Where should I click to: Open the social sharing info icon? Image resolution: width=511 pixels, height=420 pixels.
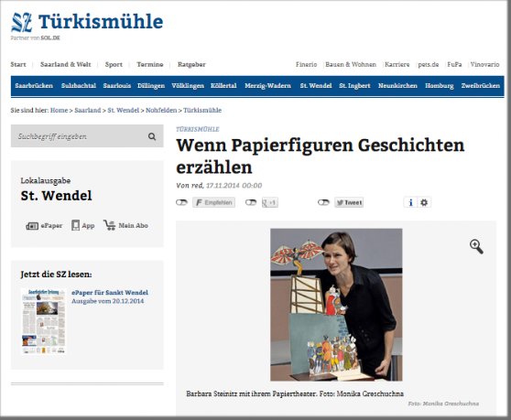point(410,202)
